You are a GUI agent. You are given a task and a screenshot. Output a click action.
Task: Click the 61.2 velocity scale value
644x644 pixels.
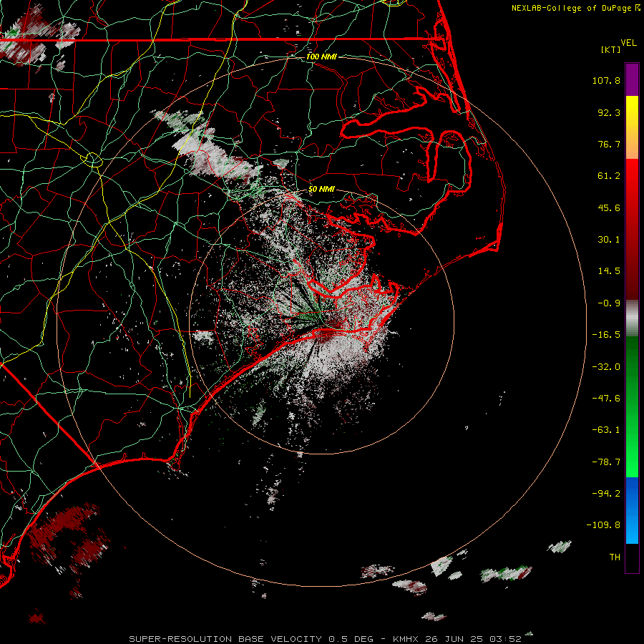(609, 176)
